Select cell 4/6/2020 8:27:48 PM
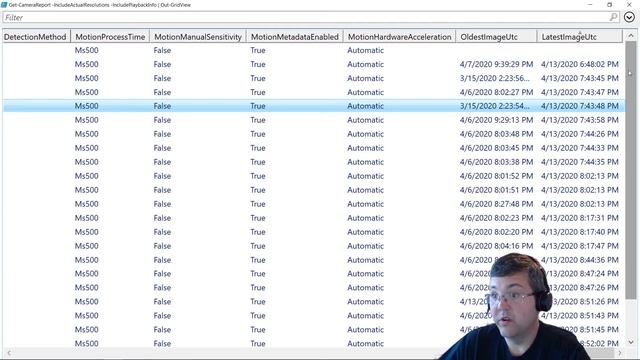Viewport: 640px width, 360px height. click(496, 204)
